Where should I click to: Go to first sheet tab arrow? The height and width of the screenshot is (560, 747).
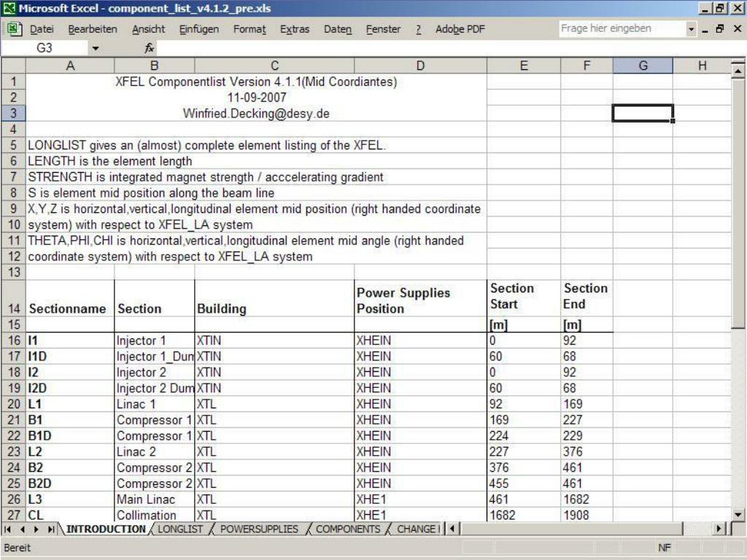point(7,529)
